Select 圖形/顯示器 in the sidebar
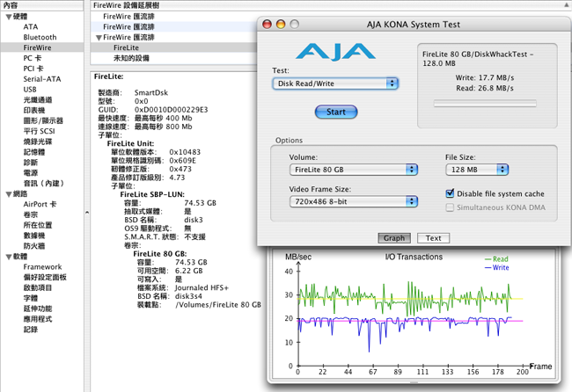 click(43, 120)
